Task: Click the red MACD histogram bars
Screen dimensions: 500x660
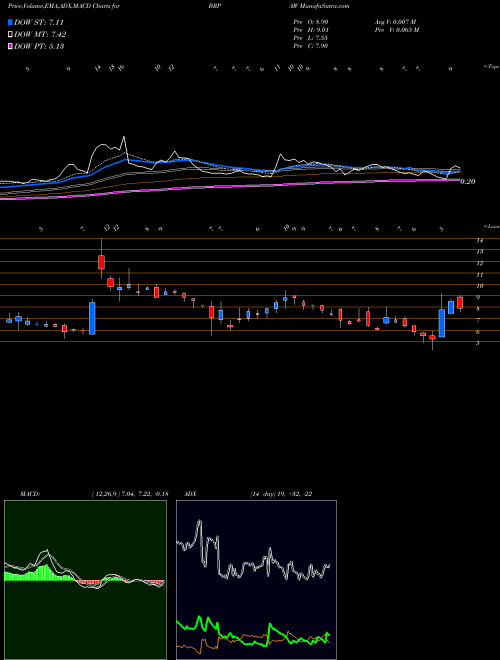Action: pyautogui.click(x=90, y=582)
